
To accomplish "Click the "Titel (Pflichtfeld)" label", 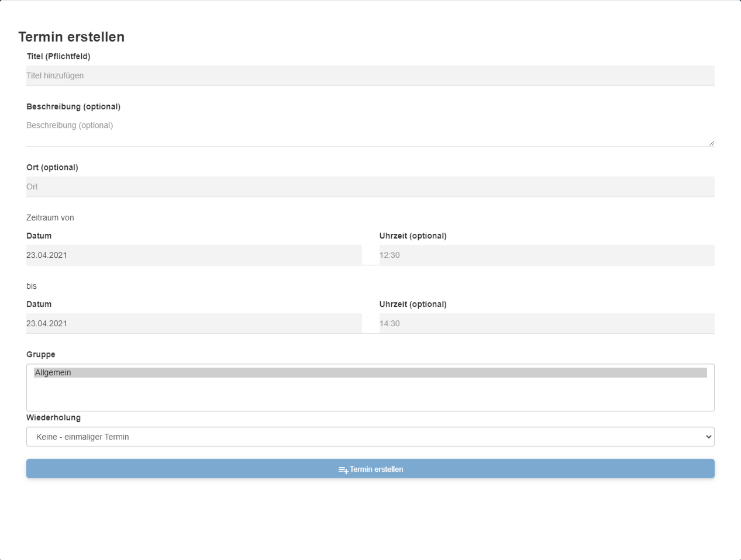I will [x=58, y=57].
